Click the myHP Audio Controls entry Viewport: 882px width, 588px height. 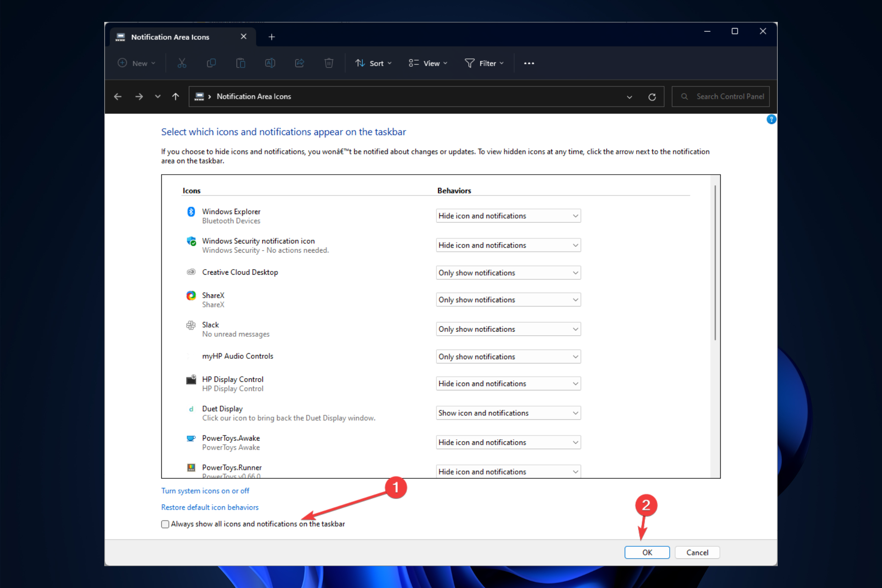pos(237,356)
